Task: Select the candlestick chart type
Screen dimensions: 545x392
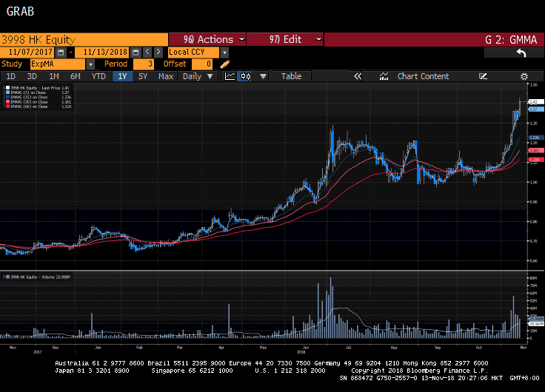Action: tap(246, 76)
